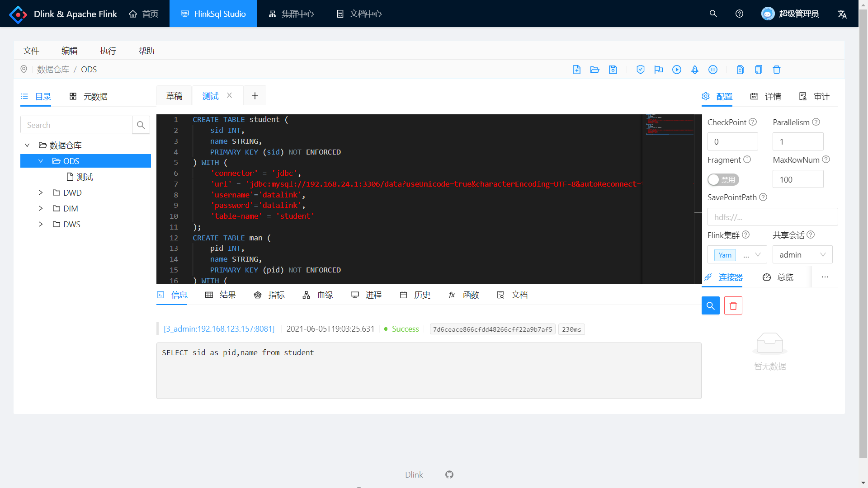This screenshot has height=488, width=868.
Task: Click the rocket submit job icon
Action: point(695,70)
